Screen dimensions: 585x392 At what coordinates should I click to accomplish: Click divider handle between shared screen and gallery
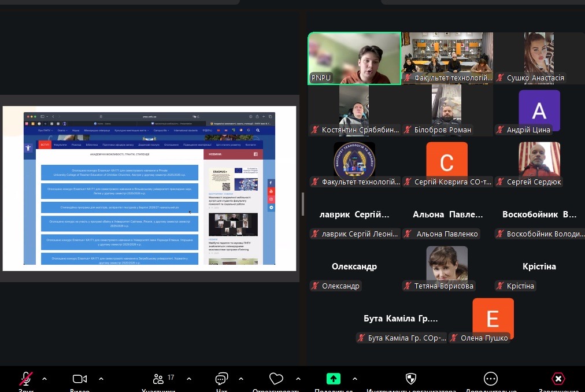302,204
